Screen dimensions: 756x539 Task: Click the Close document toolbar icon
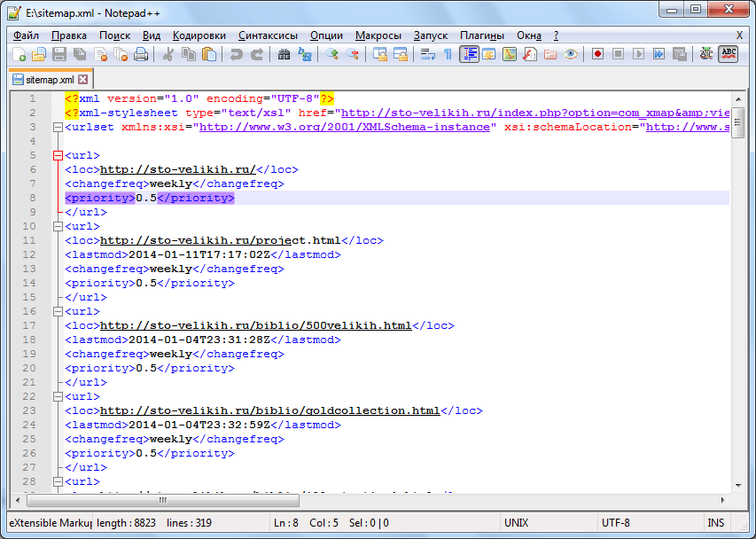pyautogui.click(x=100, y=55)
